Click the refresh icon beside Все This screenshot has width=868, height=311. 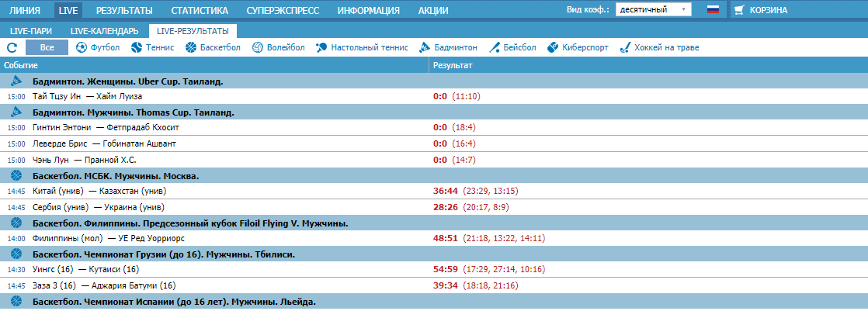(x=12, y=47)
